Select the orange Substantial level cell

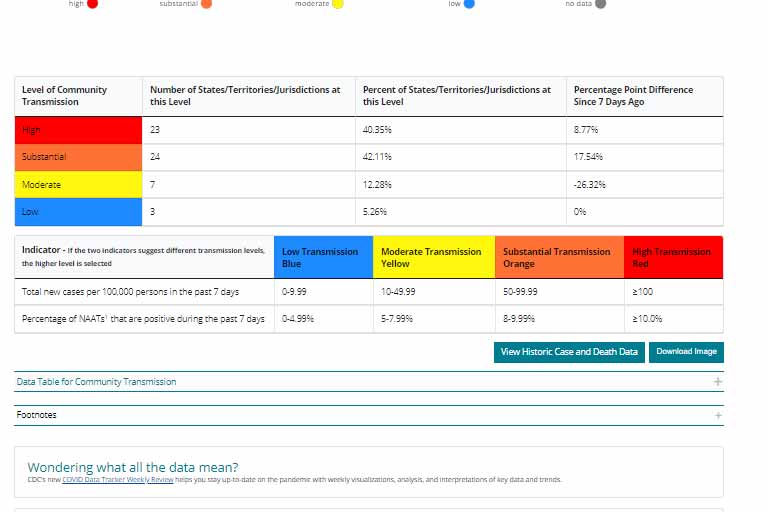click(x=78, y=157)
